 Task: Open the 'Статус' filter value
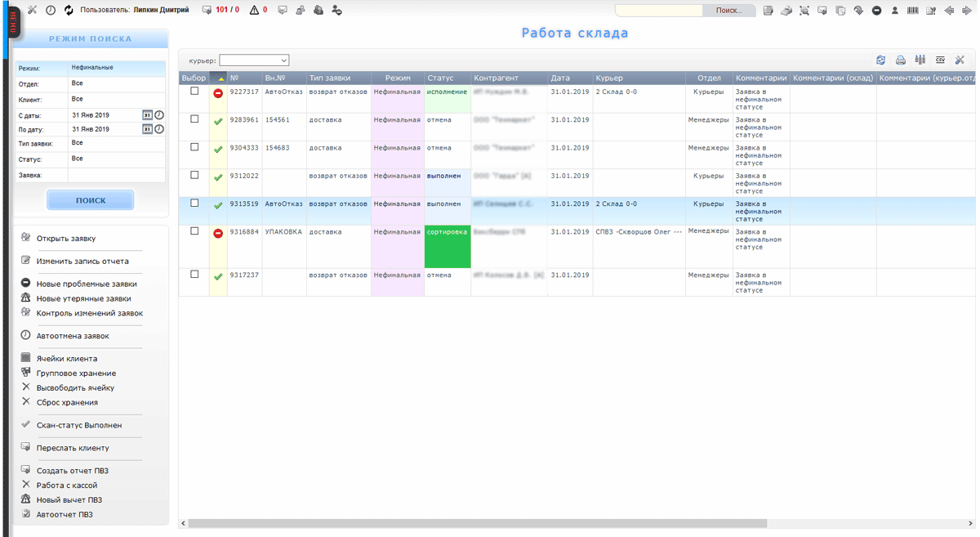pyautogui.click(x=116, y=159)
